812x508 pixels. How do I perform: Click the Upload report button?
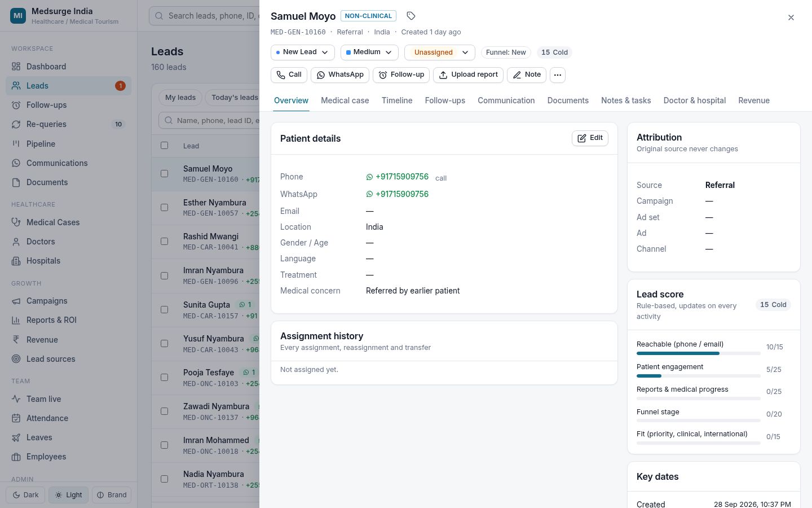coord(468,75)
